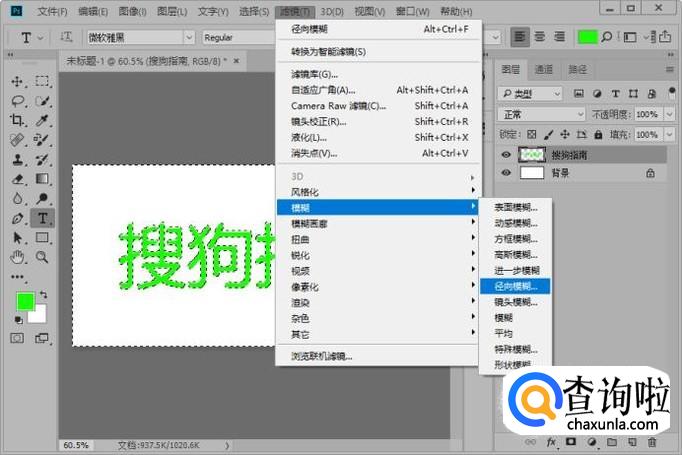Open the 正常 blend mode dropdown

[542, 114]
